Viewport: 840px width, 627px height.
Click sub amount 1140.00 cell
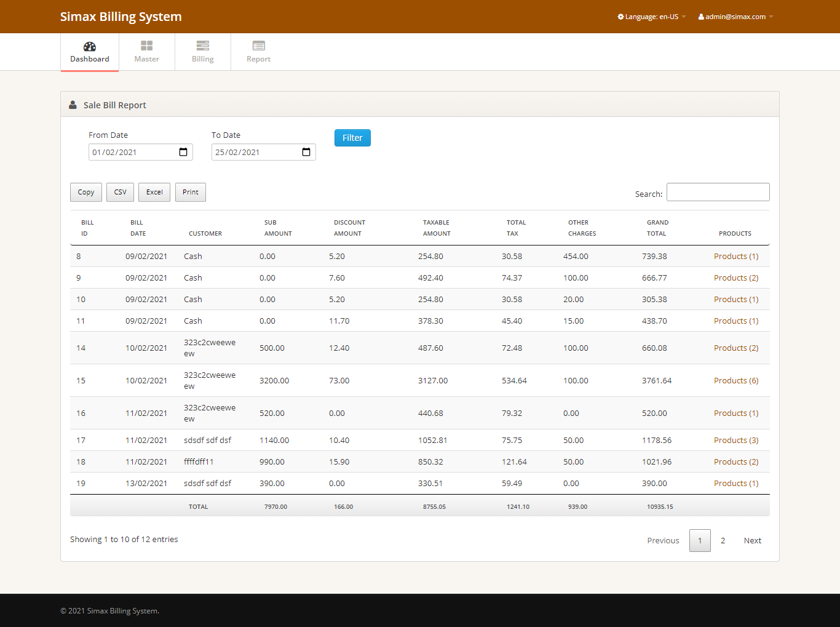click(x=274, y=440)
